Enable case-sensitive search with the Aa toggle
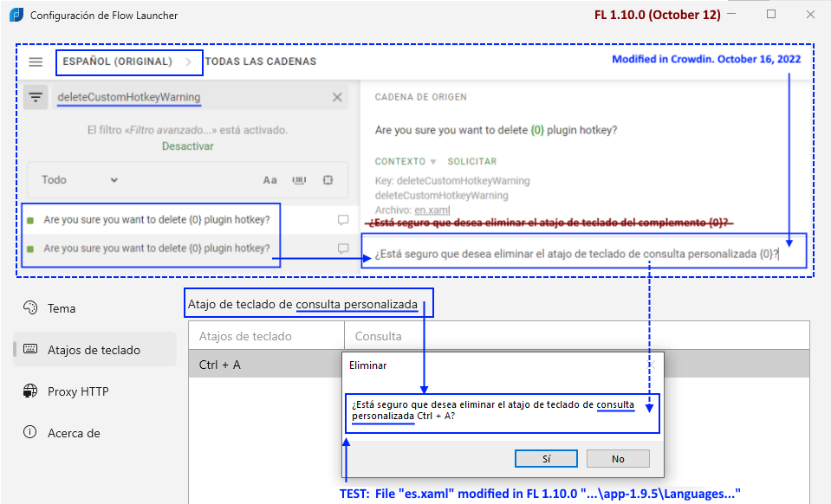This screenshot has width=831, height=504. pos(269,179)
